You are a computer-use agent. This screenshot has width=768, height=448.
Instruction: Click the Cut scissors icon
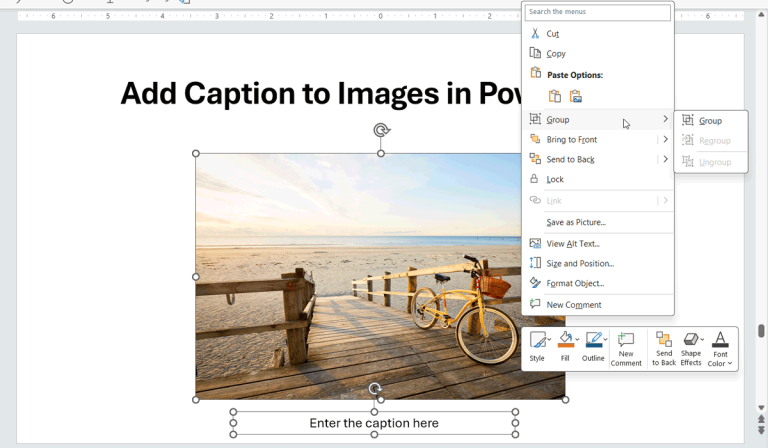pyautogui.click(x=535, y=33)
